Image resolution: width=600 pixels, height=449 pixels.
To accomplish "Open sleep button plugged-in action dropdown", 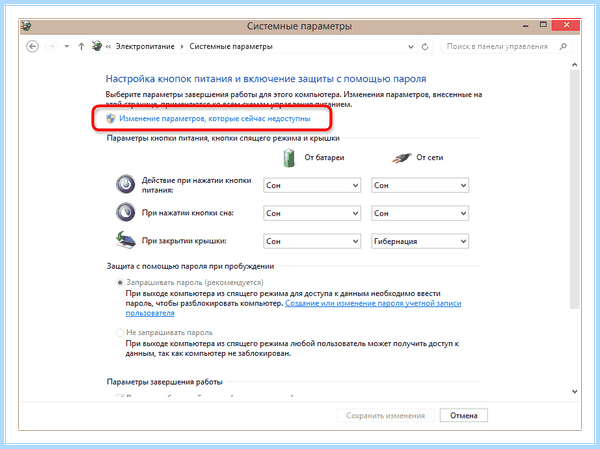I will [x=420, y=213].
